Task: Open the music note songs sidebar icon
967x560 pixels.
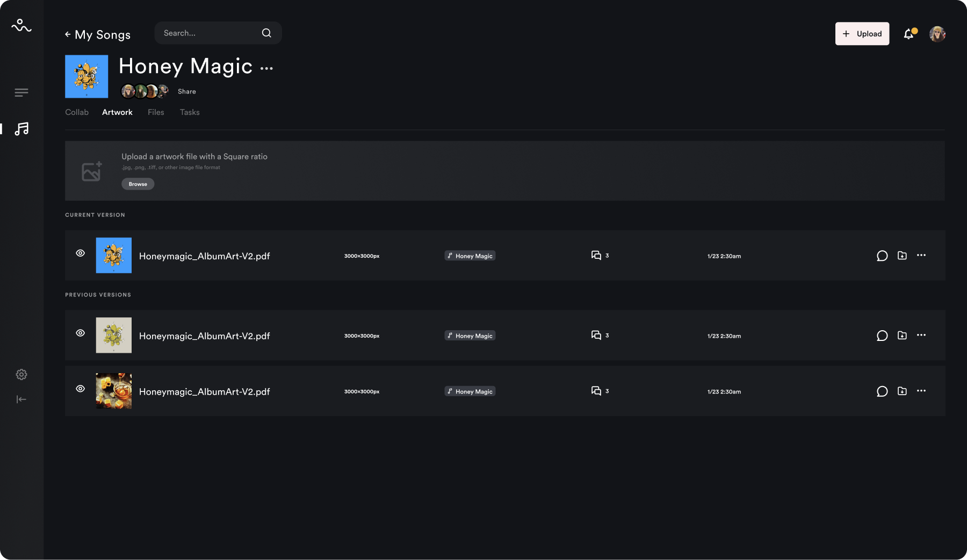Action: (x=21, y=129)
